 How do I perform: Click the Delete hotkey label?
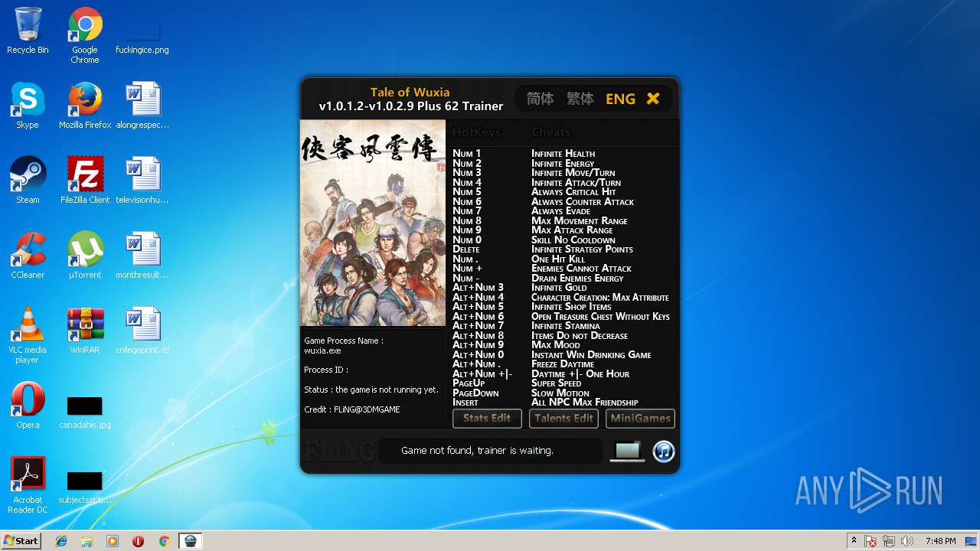[466, 249]
